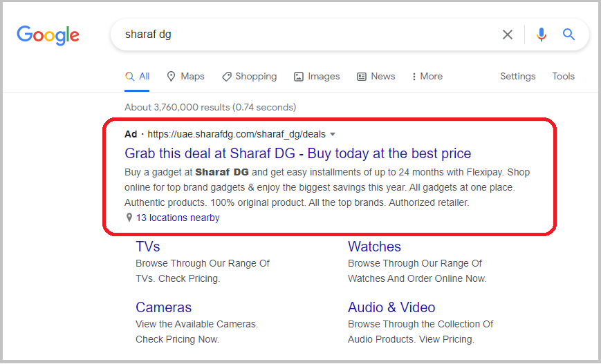Image resolution: width=601 pixels, height=364 pixels.
Task: Open the Audio & Video sitelink
Action: point(391,307)
